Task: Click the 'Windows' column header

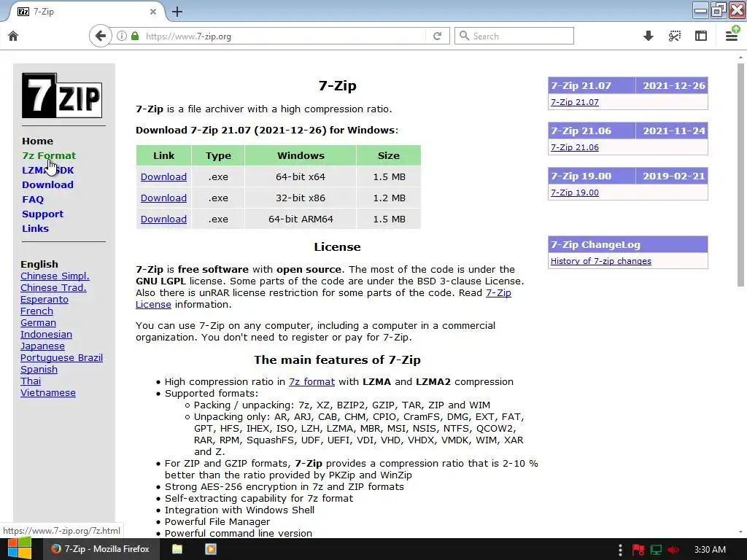Action: (301, 155)
